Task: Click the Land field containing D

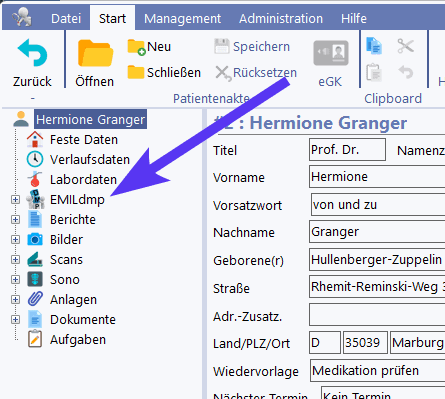Action: point(325,342)
